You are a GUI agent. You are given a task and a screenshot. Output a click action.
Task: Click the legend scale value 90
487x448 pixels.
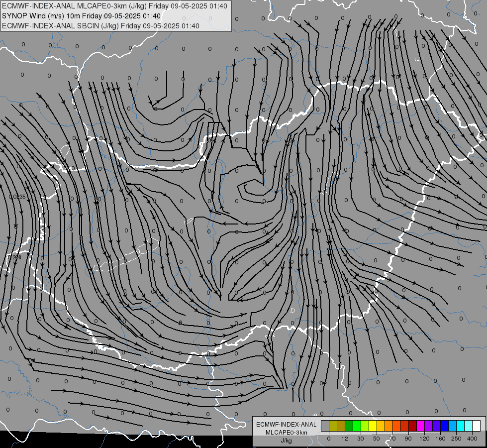pyautogui.click(x=408, y=439)
